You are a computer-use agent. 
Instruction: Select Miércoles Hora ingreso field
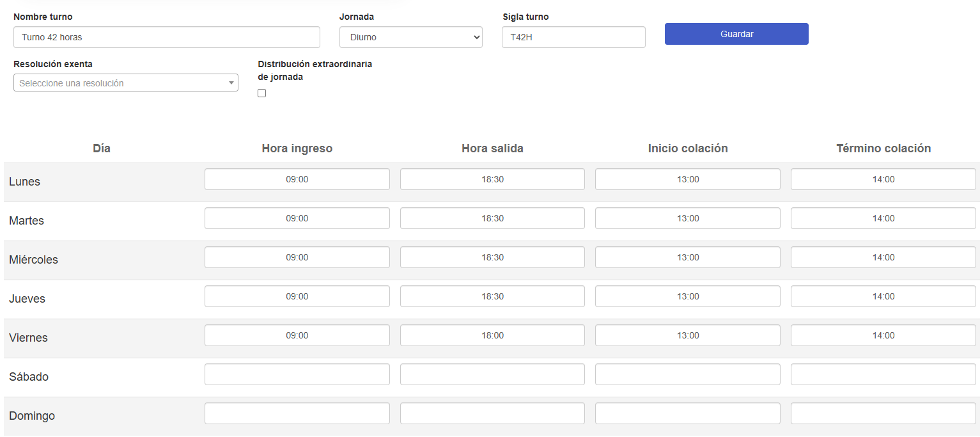[x=297, y=258]
